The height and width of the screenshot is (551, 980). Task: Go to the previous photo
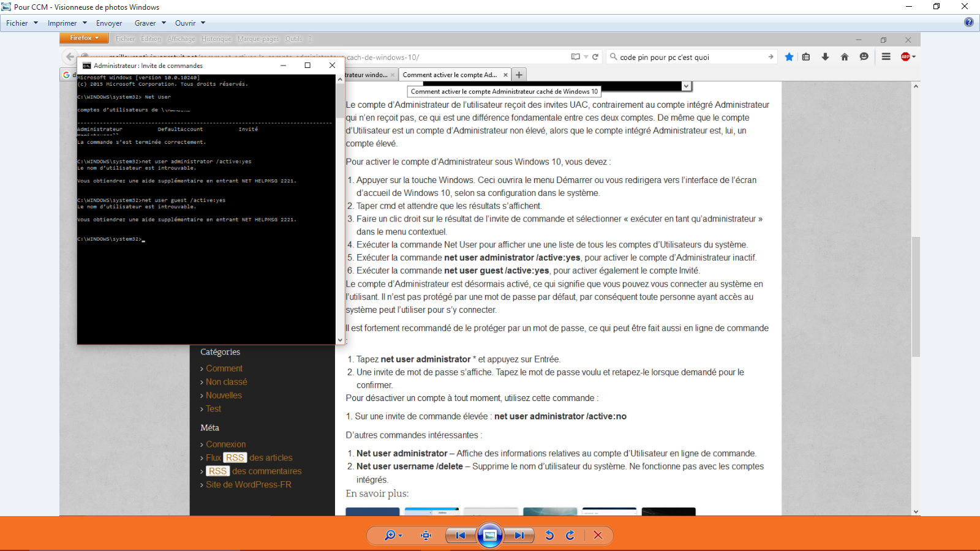click(460, 535)
